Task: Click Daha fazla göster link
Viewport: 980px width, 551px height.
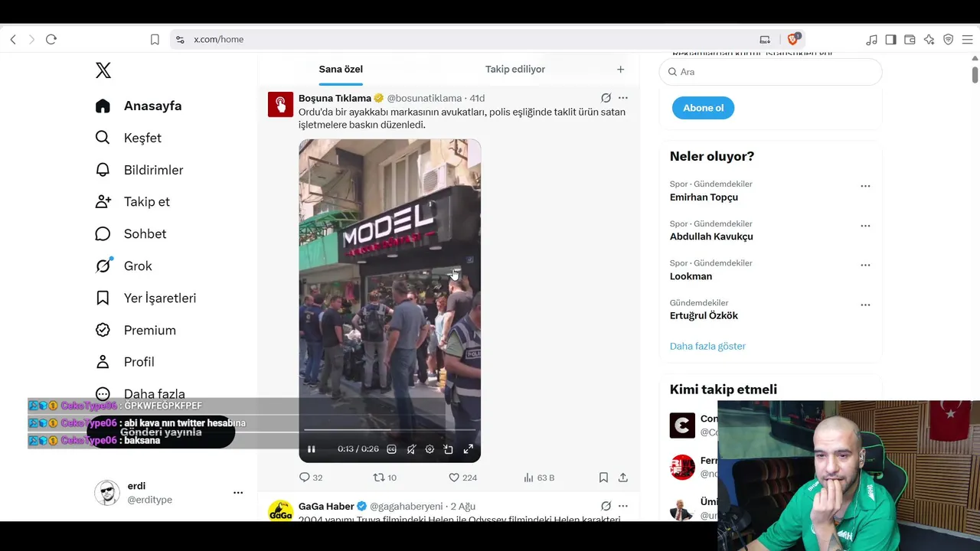Action: click(x=707, y=346)
